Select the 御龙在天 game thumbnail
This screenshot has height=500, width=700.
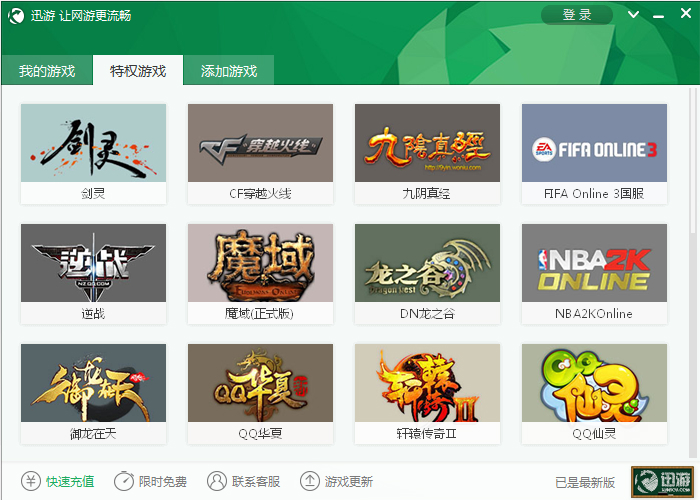click(93, 383)
